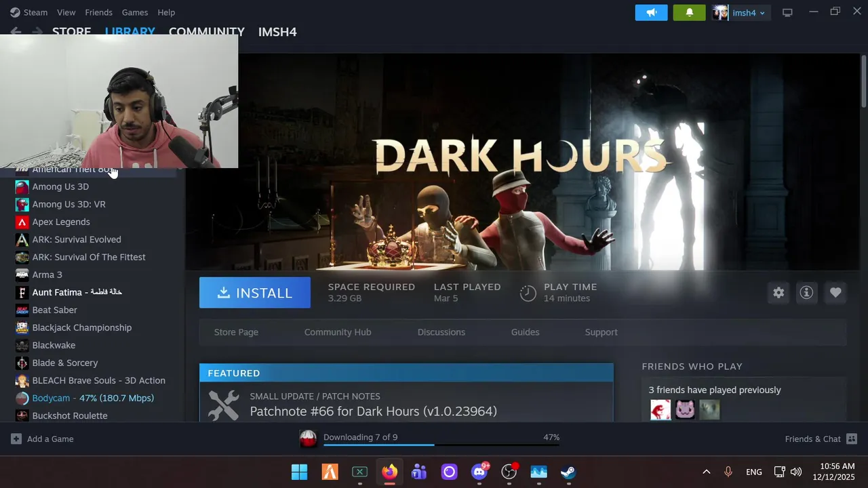Open the Discussions tab
The height and width of the screenshot is (488, 868).
(x=441, y=332)
